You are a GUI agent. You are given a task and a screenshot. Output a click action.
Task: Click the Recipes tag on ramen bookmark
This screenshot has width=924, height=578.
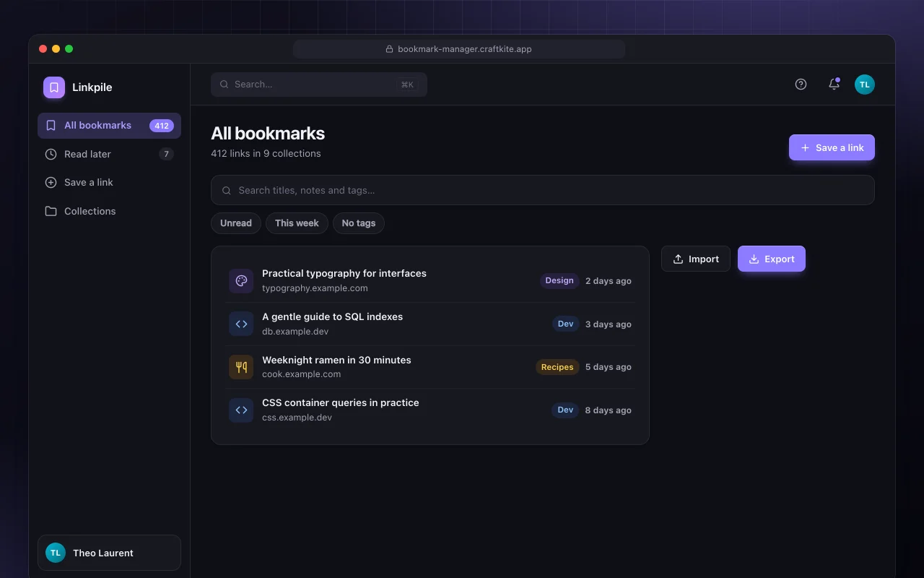(557, 367)
